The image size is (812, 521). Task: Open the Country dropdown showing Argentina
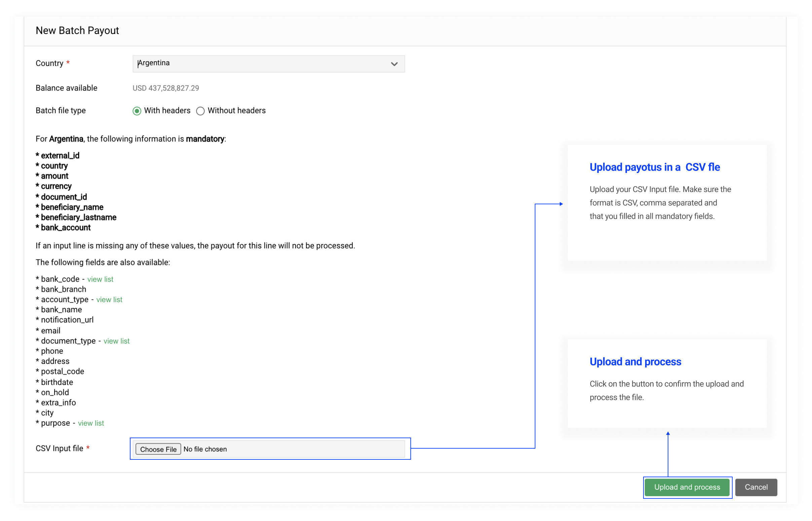pos(264,64)
